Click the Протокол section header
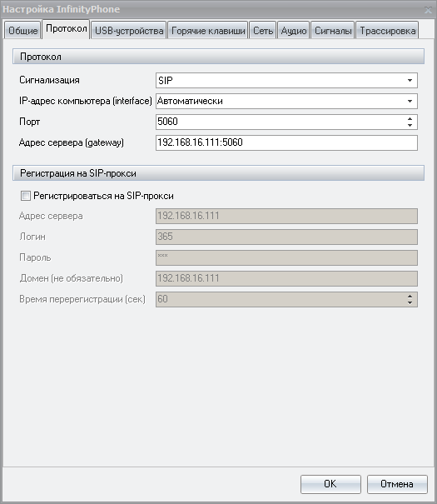437x504 pixels. (218, 57)
